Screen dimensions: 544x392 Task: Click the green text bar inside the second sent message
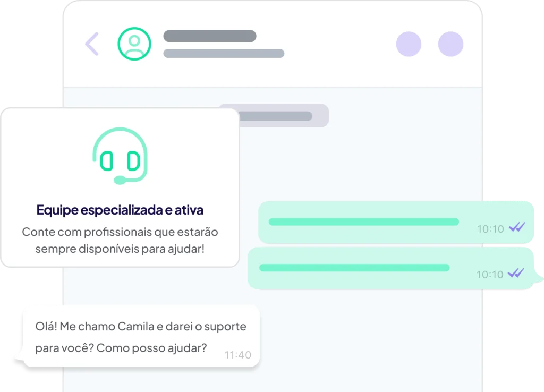(354, 268)
